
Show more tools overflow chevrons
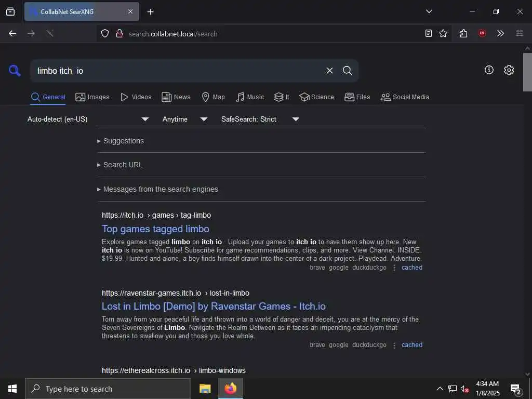click(x=500, y=33)
